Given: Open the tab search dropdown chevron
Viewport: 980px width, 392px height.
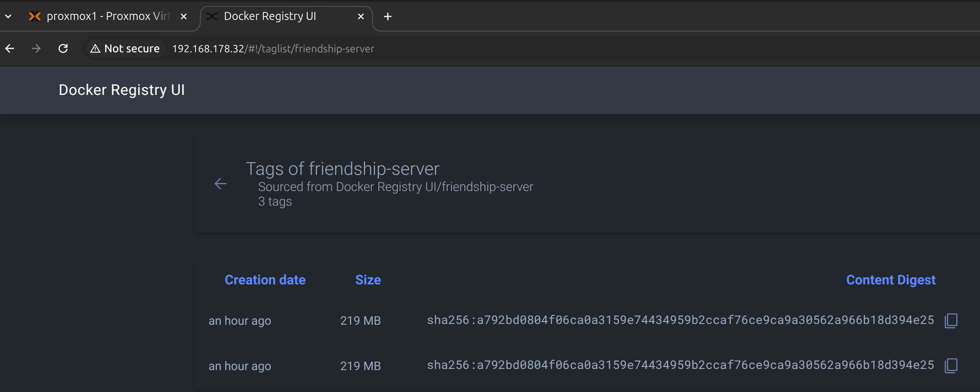Looking at the screenshot, I should (x=8, y=17).
